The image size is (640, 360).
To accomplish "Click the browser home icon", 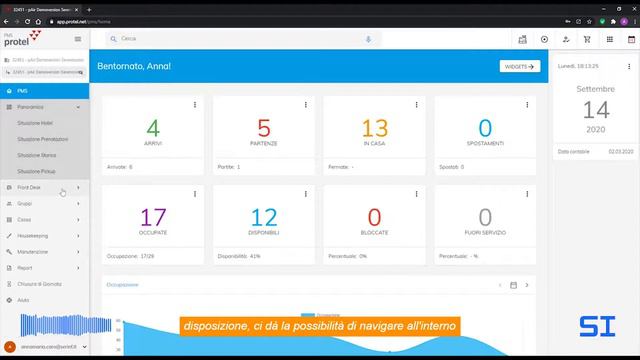I will click(x=38, y=22).
